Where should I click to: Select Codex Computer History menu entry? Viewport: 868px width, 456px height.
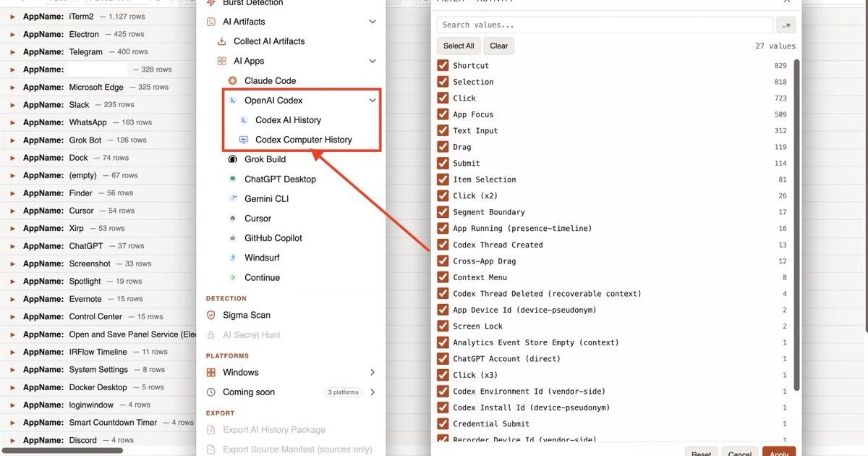click(x=304, y=140)
